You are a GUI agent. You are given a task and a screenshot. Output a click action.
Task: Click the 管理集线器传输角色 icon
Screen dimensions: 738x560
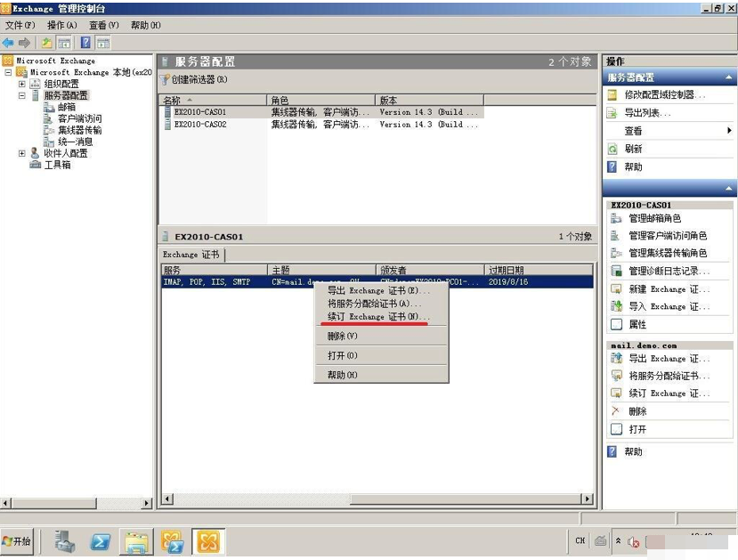(616, 253)
